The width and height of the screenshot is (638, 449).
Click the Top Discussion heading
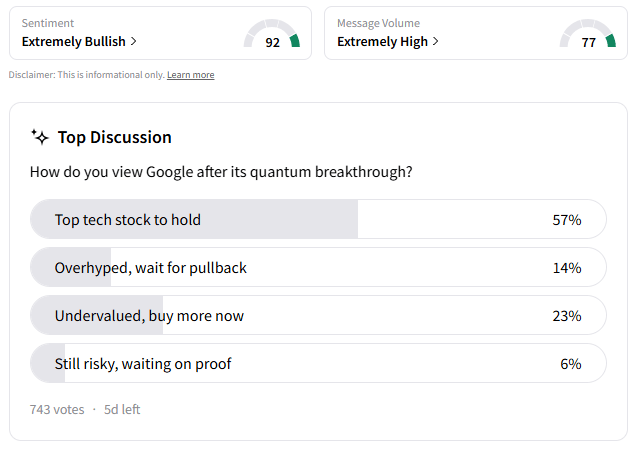click(x=114, y=137)
